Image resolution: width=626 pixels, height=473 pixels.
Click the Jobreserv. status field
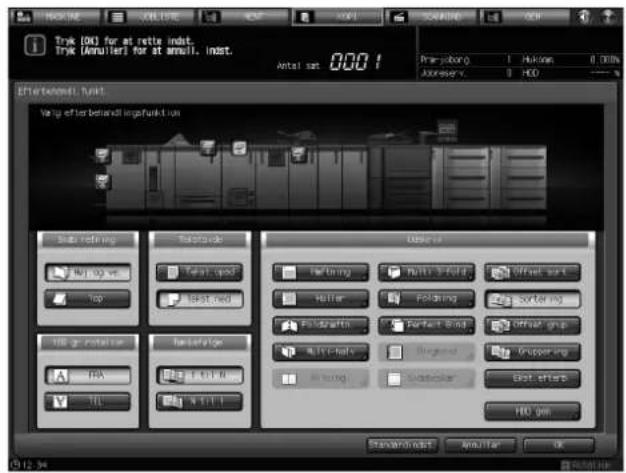coord(466,73)
